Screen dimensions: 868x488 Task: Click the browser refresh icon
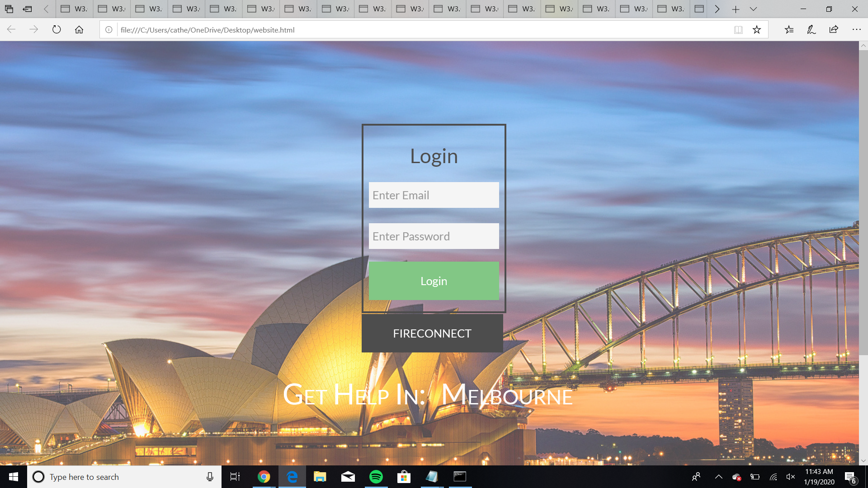pos(57,30)
